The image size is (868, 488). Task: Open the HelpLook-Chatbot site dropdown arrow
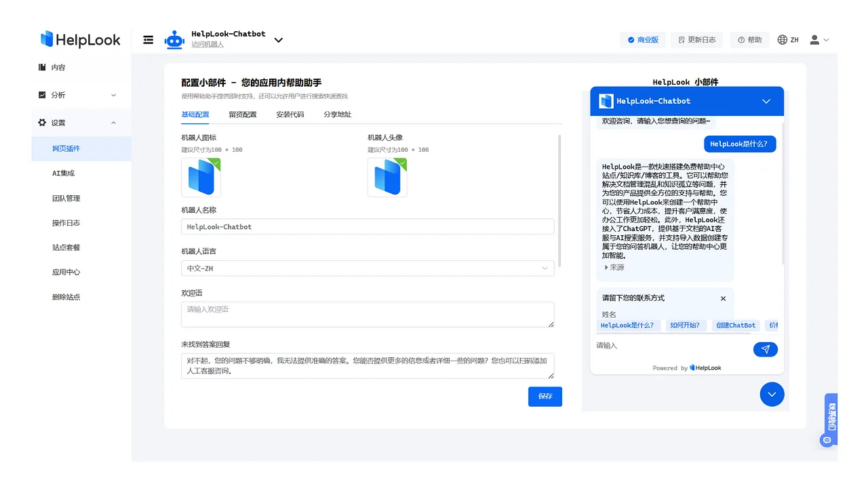[x=278, y=40]
